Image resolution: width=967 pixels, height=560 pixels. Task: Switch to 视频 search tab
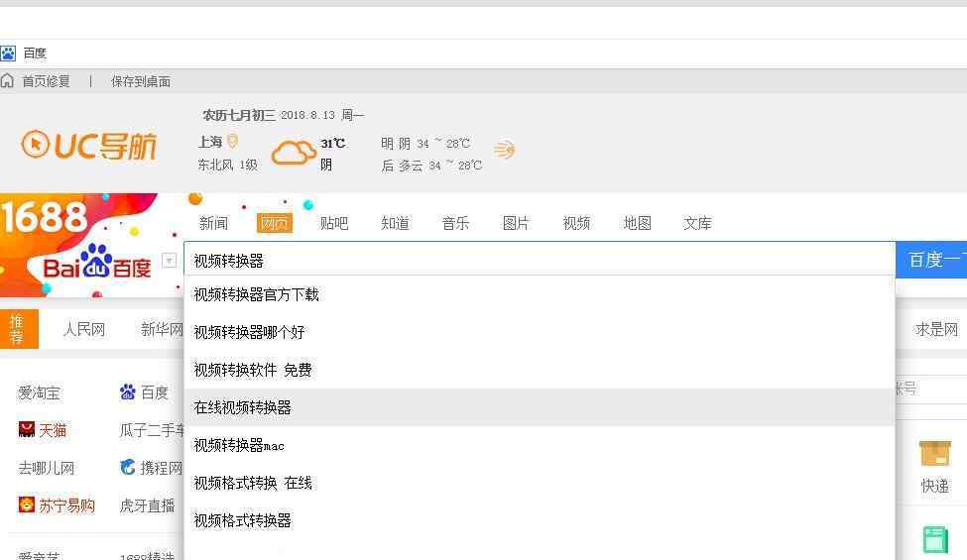[576, 223]
